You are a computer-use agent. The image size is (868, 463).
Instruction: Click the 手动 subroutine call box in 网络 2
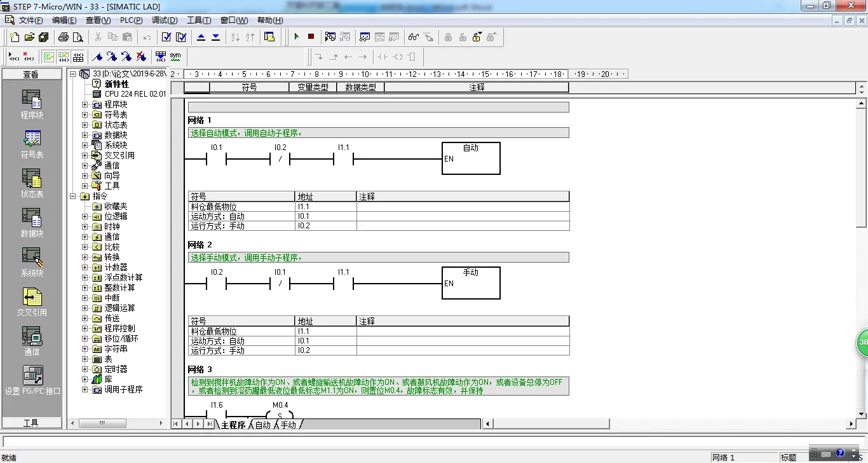tap(471, 283)
